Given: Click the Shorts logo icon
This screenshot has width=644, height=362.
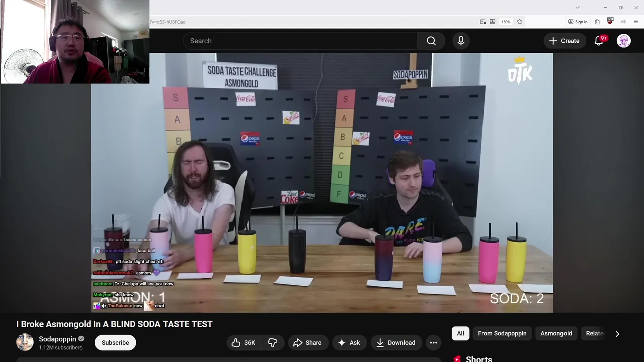Looking at the screenshot, I should [x=457, y=359].
